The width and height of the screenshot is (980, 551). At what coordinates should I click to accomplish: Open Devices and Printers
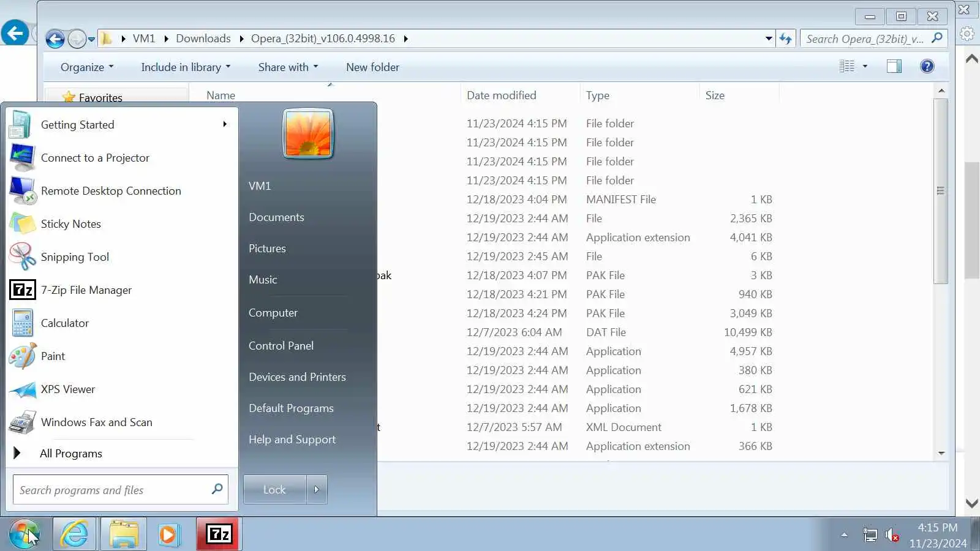pos(297,377)
